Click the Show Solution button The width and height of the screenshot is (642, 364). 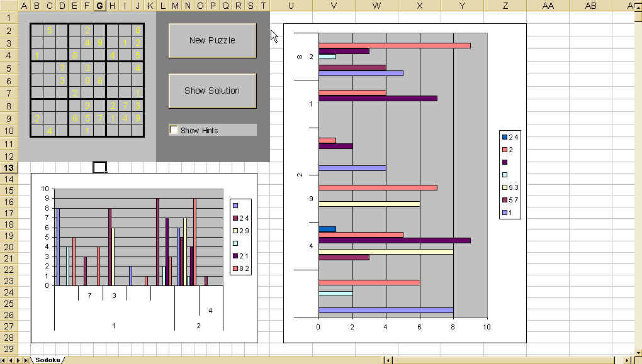point(212,91)
